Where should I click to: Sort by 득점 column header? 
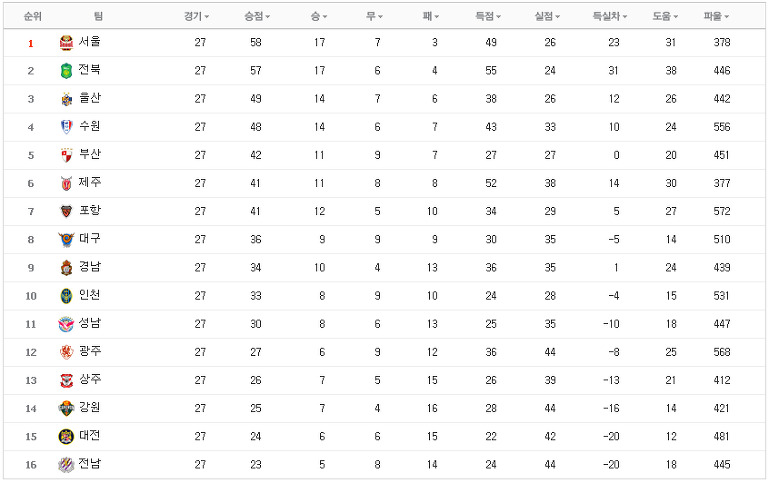[x=488, y=17]
